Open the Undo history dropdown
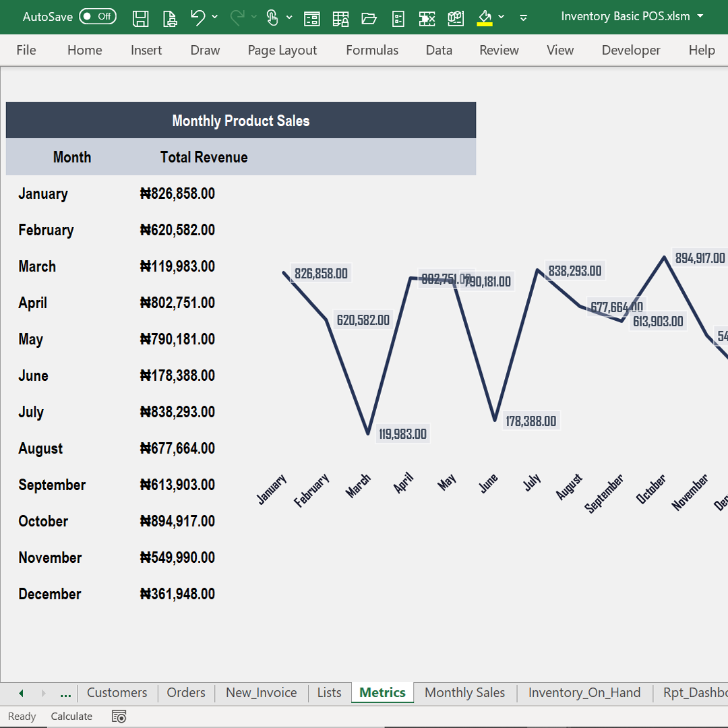This screenshot has height=728, width=728. (214, 18)
